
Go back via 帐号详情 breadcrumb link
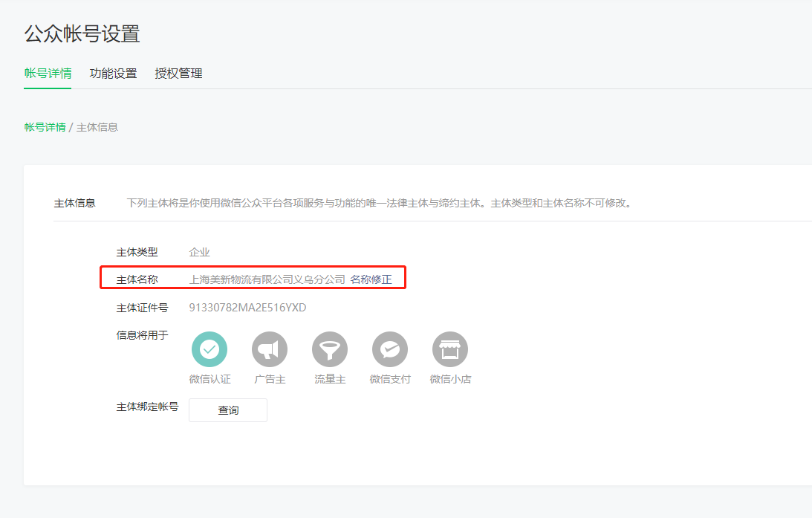coord(45,127)
